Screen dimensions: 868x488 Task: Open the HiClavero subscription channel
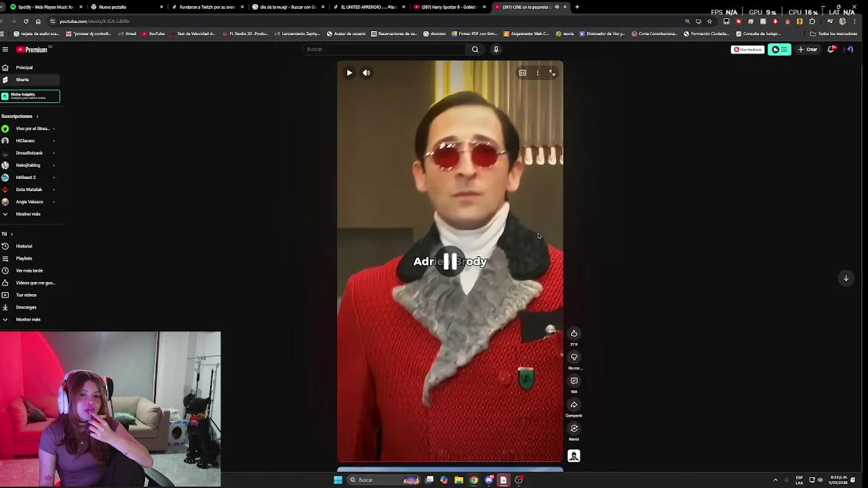click(31, 141)
